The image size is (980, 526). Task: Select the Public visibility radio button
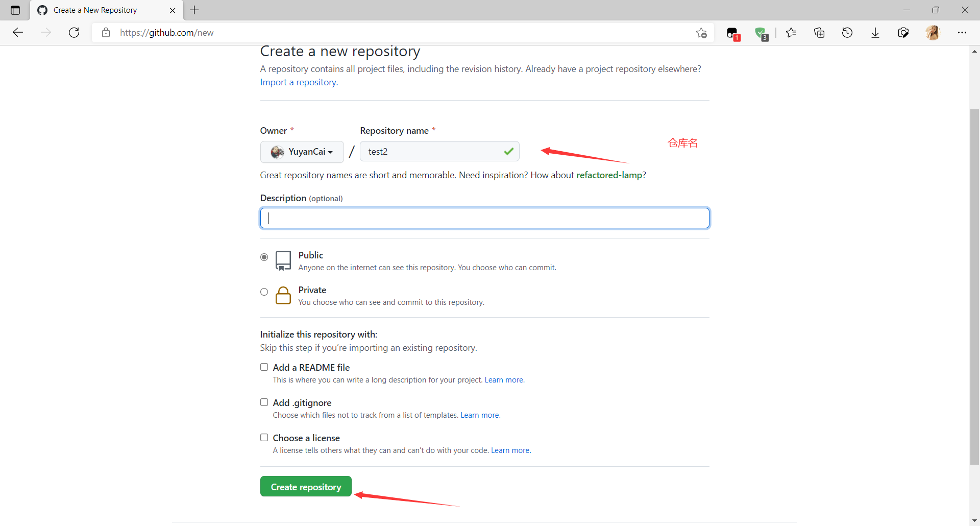point(264,257)
